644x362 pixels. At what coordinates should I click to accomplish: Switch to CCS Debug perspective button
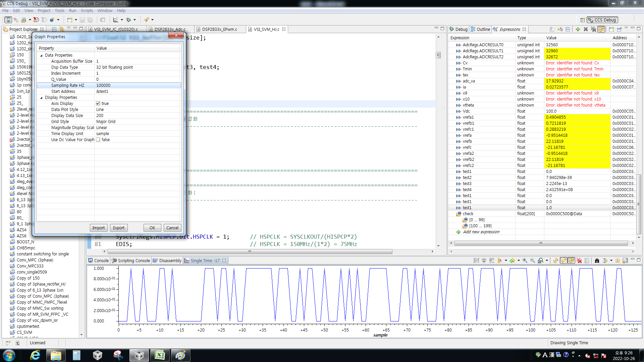(602, 20)
